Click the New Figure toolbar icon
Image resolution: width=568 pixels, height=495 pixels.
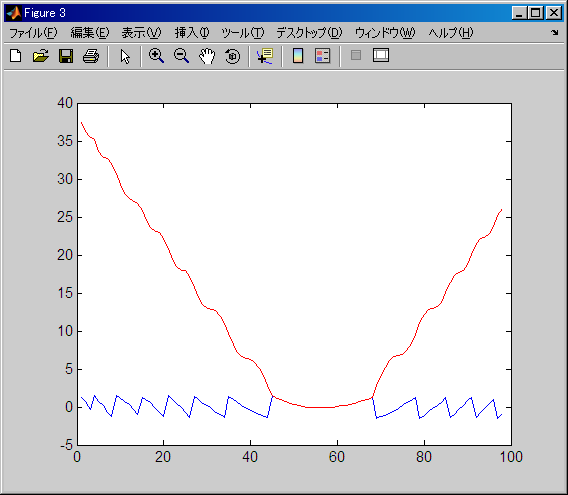[16, 56]
